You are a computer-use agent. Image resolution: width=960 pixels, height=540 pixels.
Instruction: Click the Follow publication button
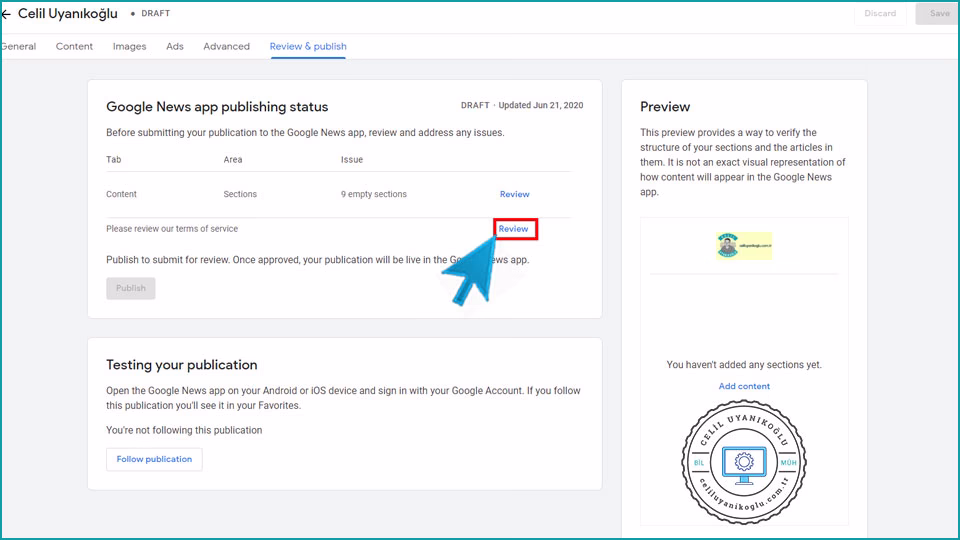point(154,459)
